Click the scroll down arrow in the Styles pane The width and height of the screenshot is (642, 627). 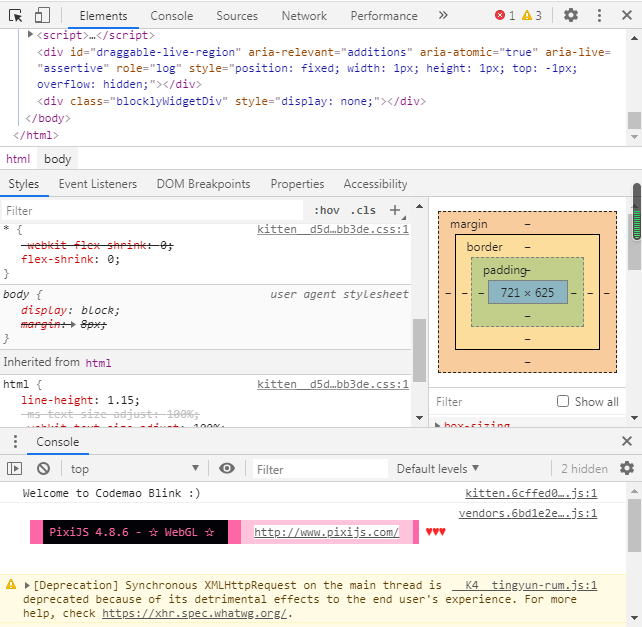[x=419, y=417]
